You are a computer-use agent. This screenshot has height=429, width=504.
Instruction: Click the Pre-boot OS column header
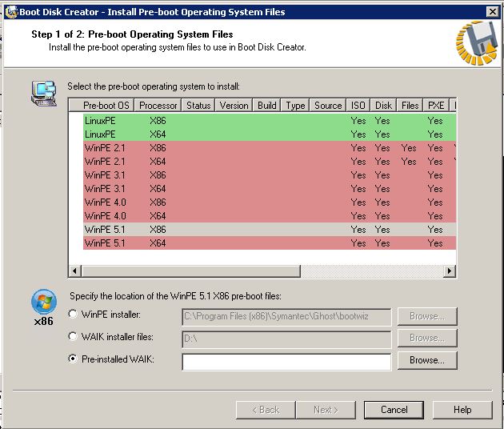102,106
